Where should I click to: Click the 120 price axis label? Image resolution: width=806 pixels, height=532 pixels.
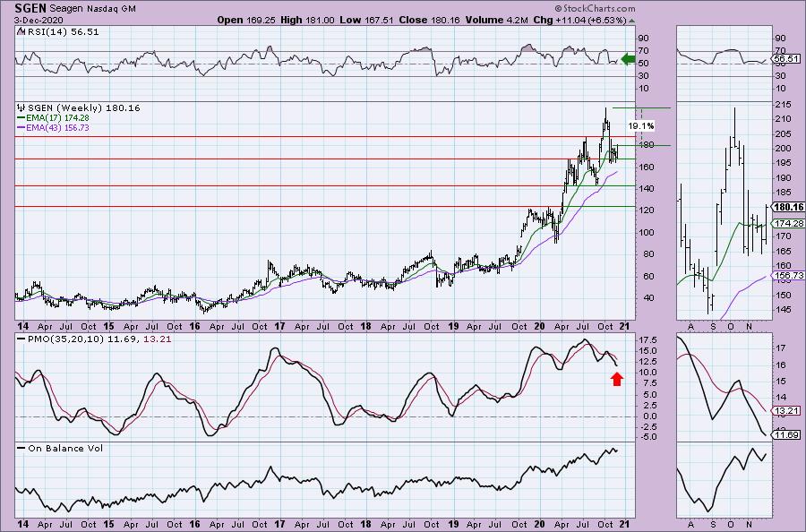(647, 210)
